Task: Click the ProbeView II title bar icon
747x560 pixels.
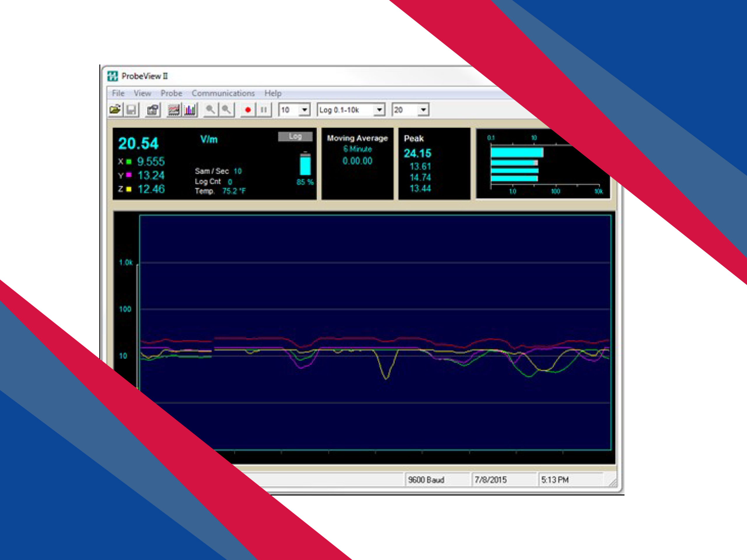Action: tap(112, 76)
